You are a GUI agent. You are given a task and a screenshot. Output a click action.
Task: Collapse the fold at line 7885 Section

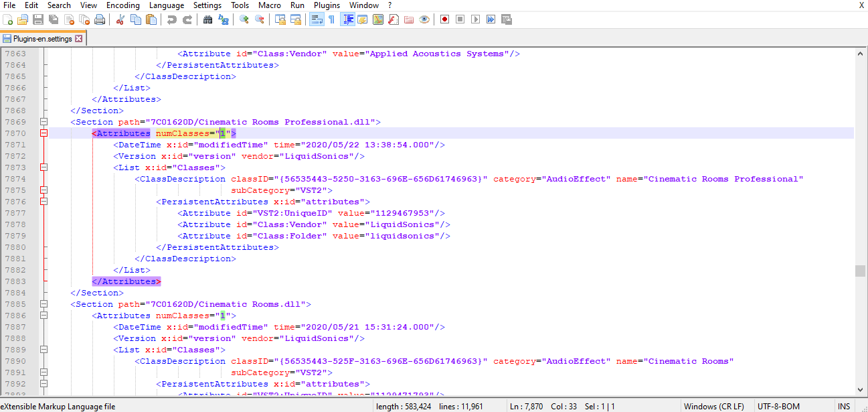point(44,304)
